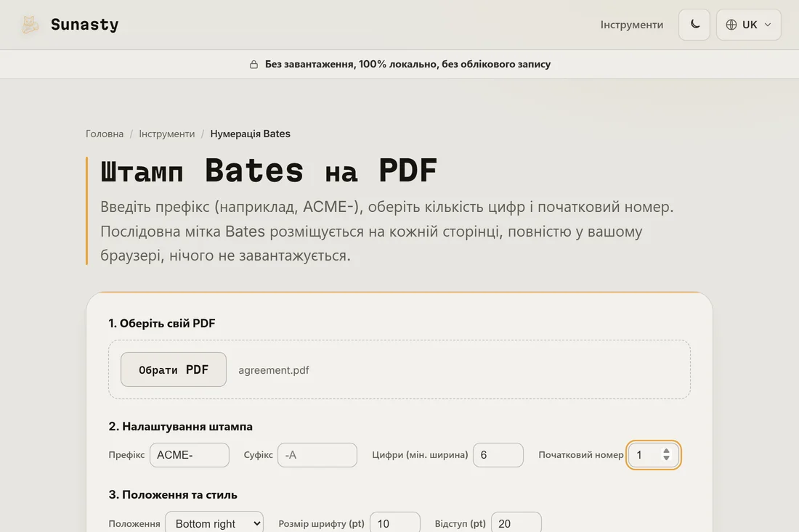This screenshot has height=532, width=799.
Task: Click the lock icon in privacy banner
Action: [254, 64]
